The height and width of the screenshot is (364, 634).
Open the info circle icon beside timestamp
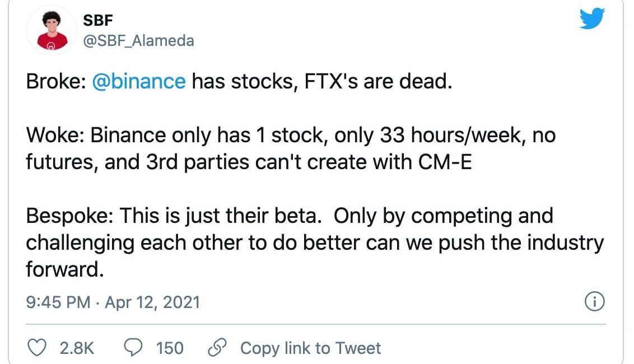595,301
